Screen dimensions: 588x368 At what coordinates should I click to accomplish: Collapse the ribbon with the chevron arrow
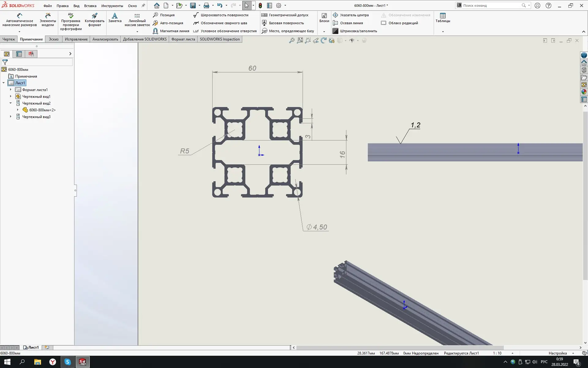pos(583,32)
